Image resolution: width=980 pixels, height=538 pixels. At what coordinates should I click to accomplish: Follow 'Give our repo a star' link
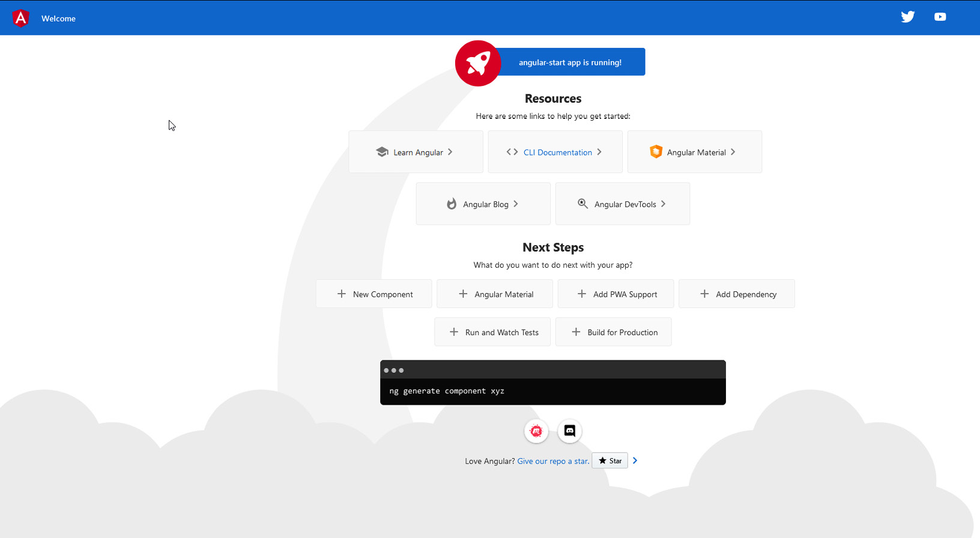[x=553, y=461]
